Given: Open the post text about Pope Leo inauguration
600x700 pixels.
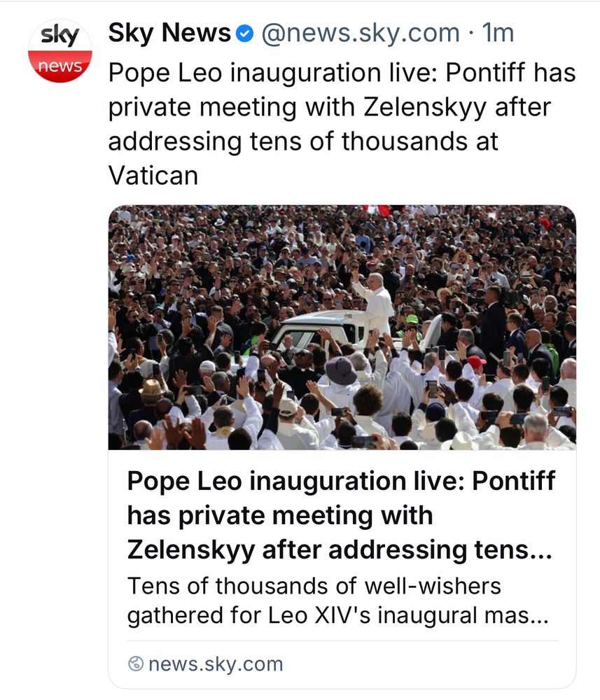Looking at the screenshot, I should coord(342,124).
